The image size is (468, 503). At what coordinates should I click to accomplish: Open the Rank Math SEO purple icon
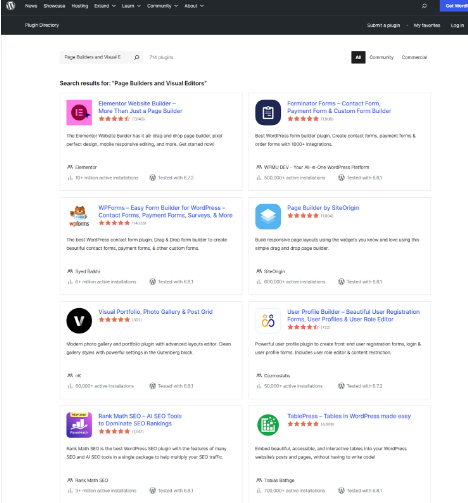click(x=79, y=425)
